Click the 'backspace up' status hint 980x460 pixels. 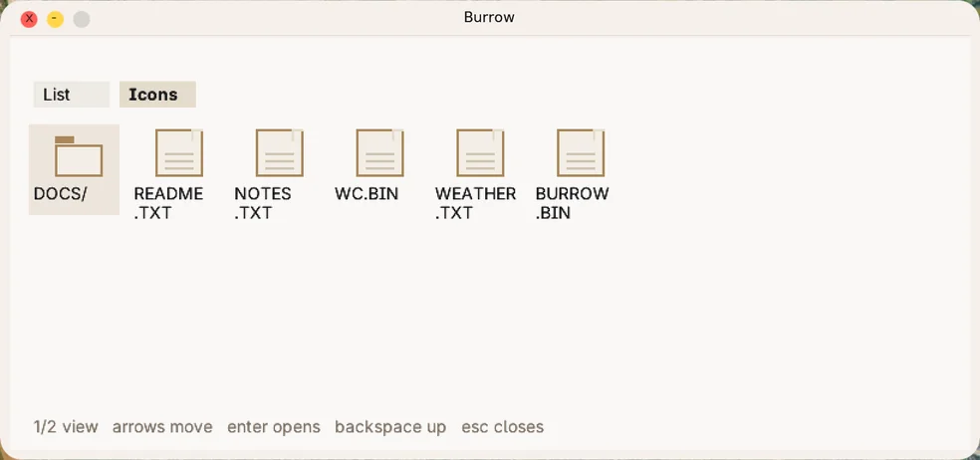click(390, 427)
